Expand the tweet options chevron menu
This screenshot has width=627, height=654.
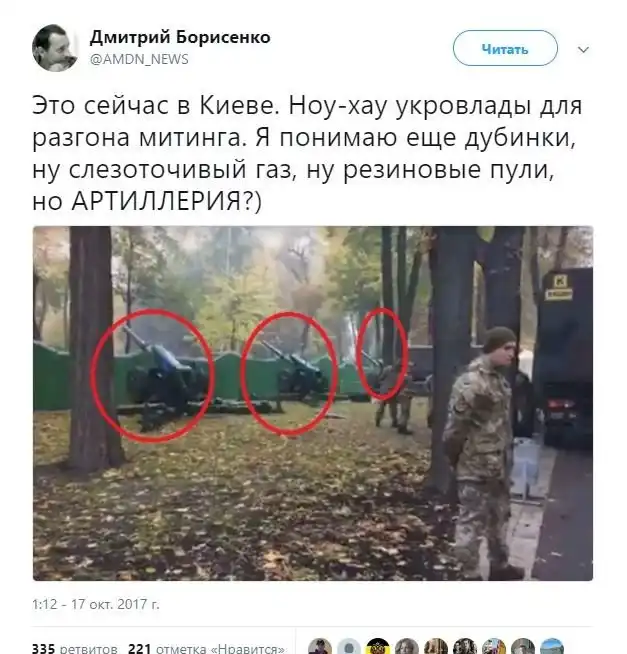(x=583, y=50)
